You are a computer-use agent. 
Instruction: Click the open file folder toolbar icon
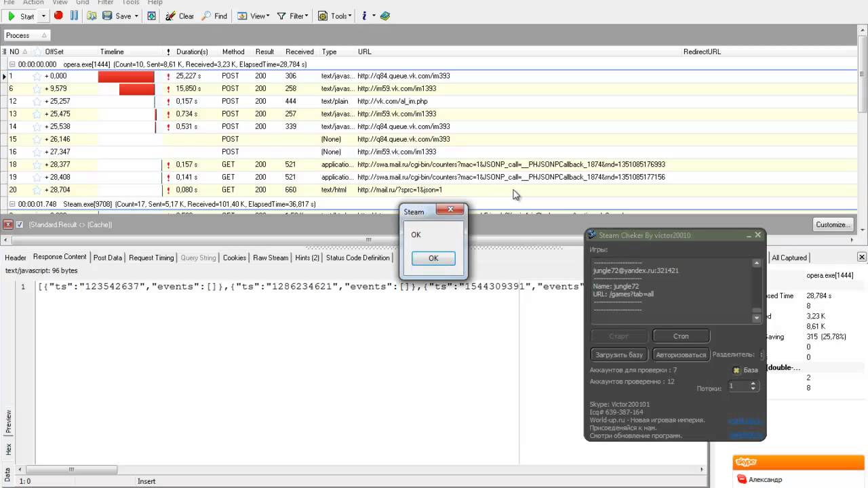(x=92, y=16)
